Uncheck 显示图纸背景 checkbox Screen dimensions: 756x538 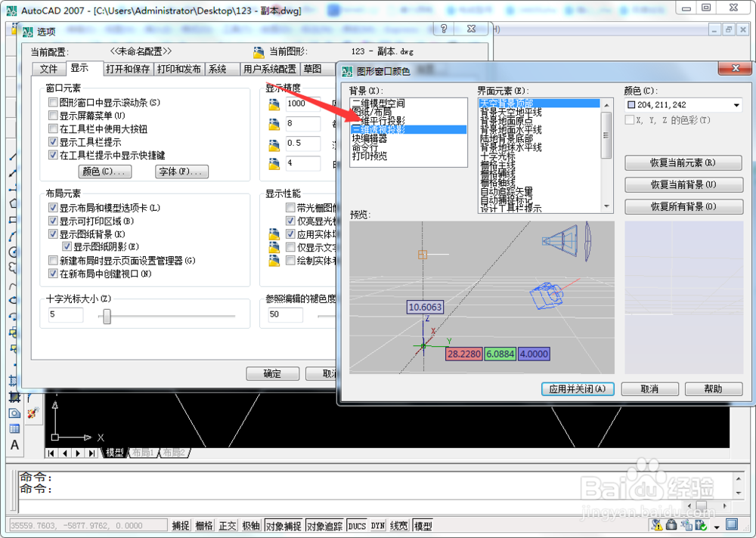tap(54, 234)
